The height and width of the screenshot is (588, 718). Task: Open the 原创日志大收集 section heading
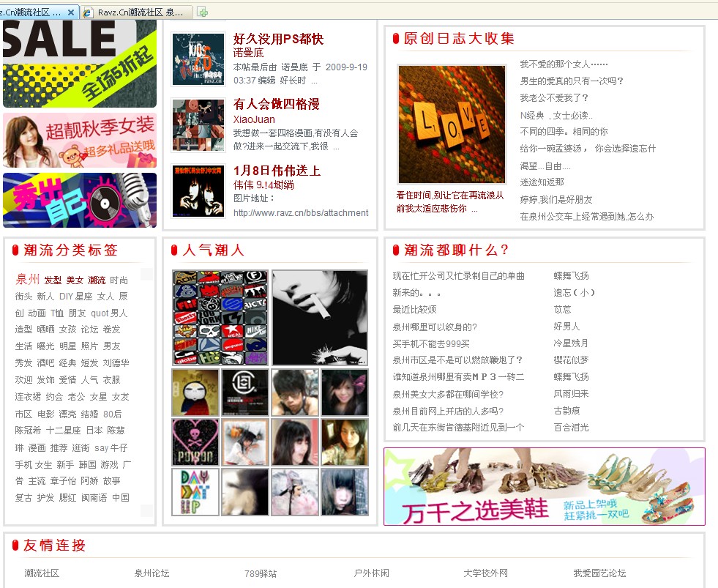459,39
